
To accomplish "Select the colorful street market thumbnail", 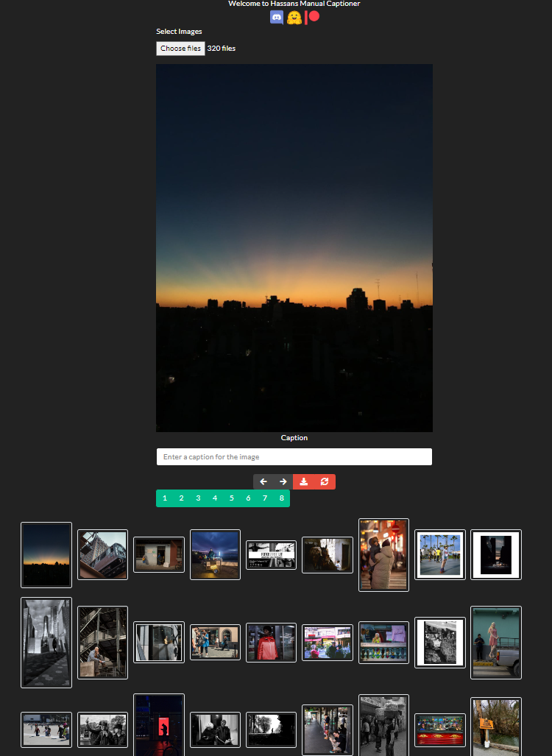I will pyautogui.click(x=328, y=642).
